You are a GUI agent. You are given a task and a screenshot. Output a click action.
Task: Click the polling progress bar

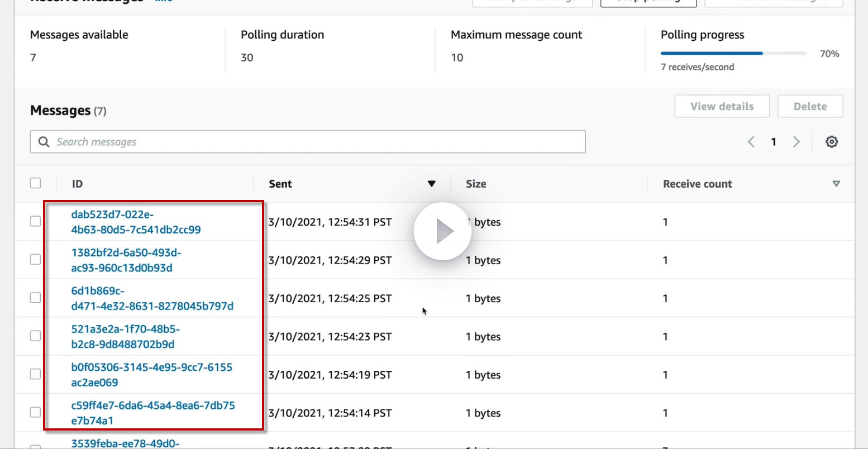[x=733, y=54]
